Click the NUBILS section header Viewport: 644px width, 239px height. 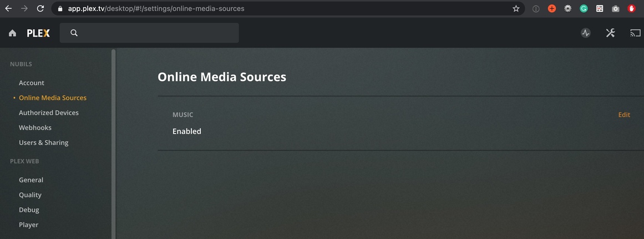coord(21,64)
